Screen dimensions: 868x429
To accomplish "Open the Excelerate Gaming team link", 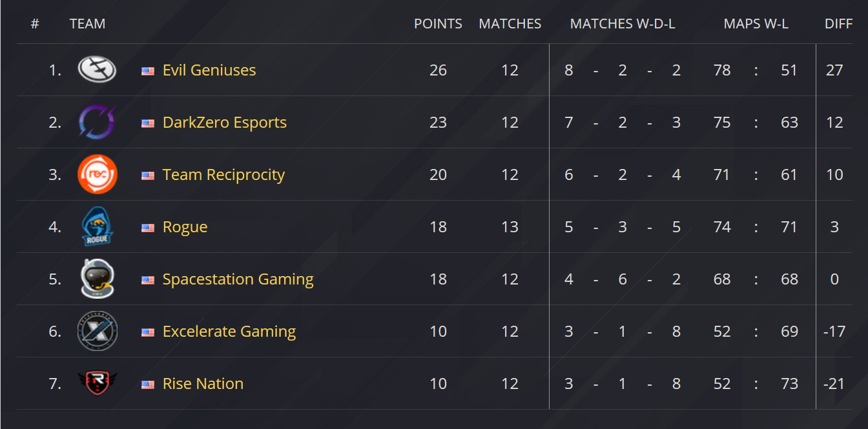I will [229, 332].
